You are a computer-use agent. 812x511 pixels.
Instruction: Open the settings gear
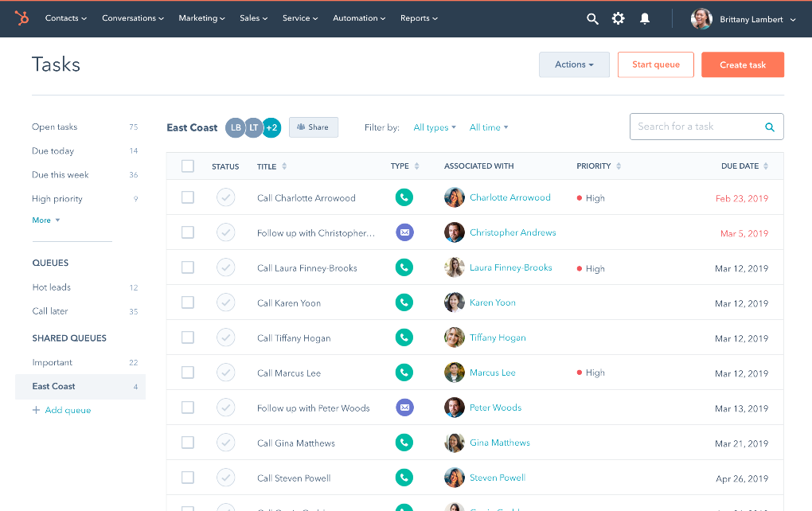click(619, 18)
